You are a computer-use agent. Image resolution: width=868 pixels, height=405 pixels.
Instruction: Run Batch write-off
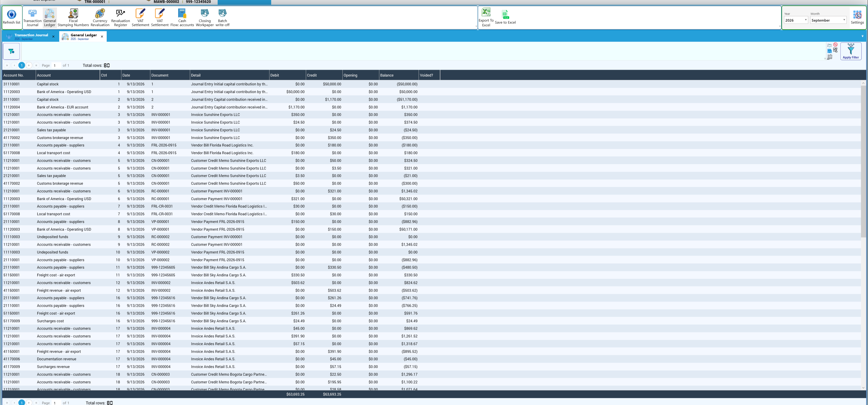(x=222, y=18)
